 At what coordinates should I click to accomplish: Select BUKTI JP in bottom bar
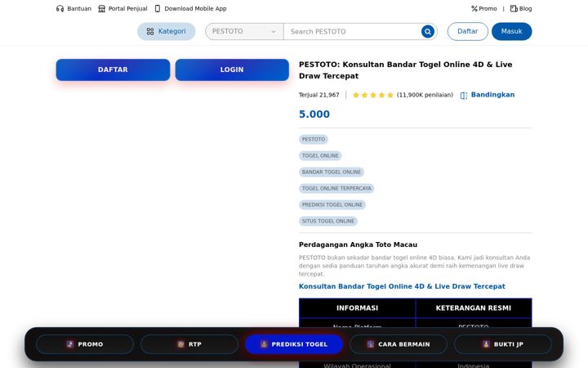pos(503,344)
